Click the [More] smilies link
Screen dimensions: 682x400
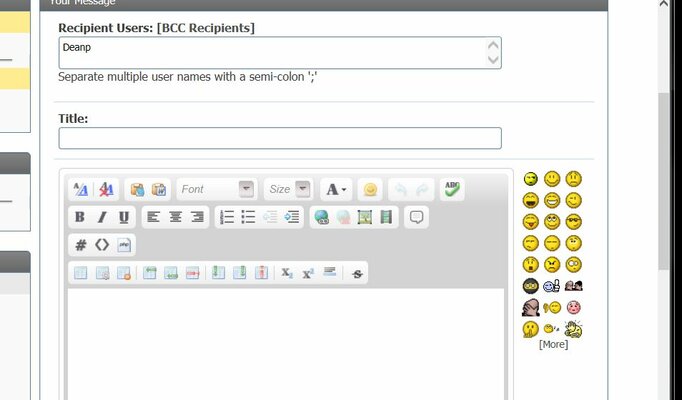tap(553, 344)
